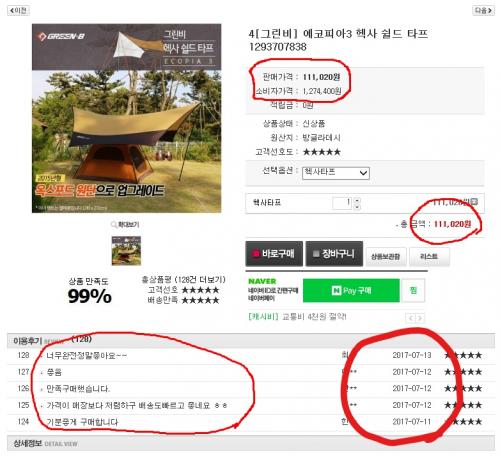
Task: Remove 헥사타프 item with delete icon
Action: tap(475, 202)
